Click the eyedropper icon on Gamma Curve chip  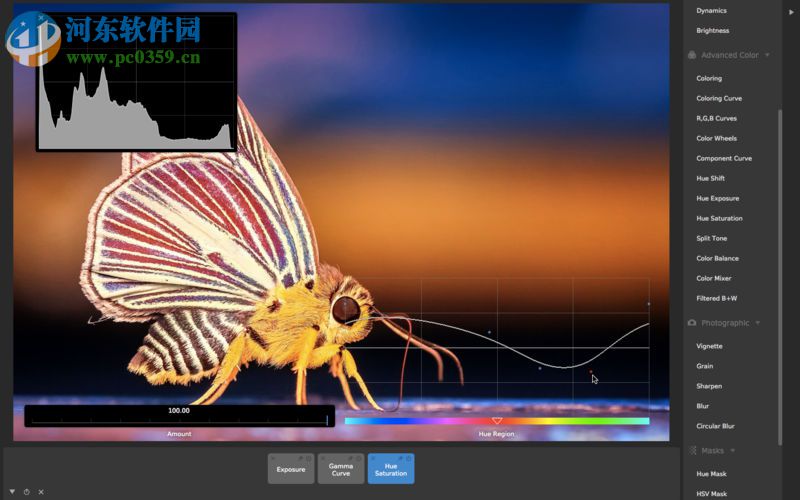(352, 458)
